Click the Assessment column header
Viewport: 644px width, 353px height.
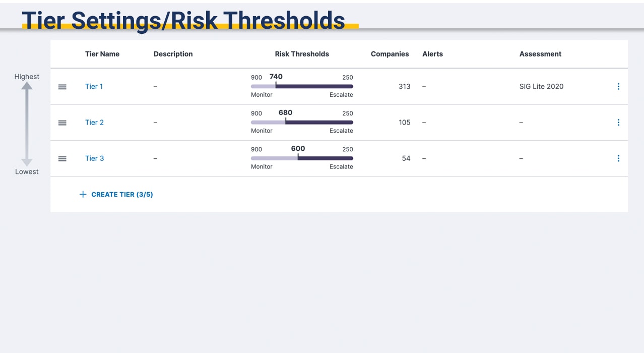click(540, 54)
